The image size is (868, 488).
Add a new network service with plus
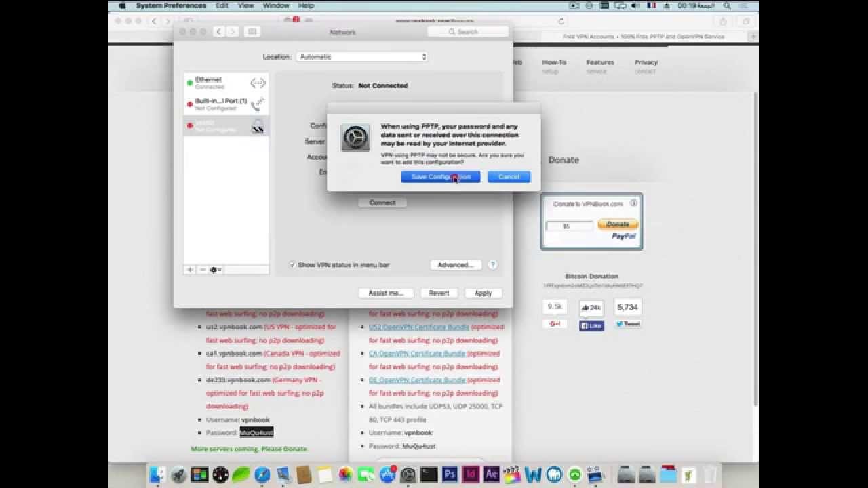[190, 270]
